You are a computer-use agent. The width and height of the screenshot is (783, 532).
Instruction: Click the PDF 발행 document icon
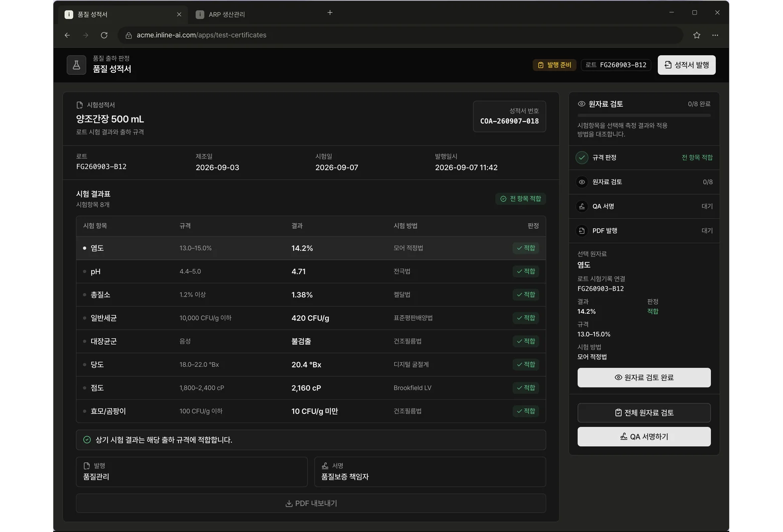(582, 231)
